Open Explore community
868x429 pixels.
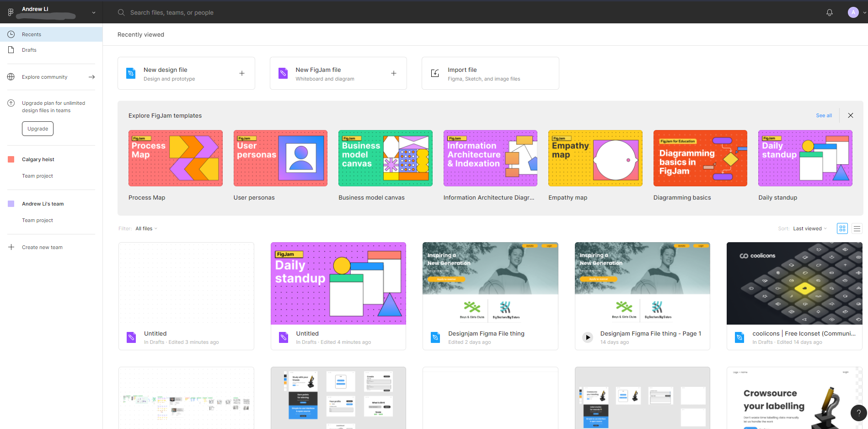(51, 77)
